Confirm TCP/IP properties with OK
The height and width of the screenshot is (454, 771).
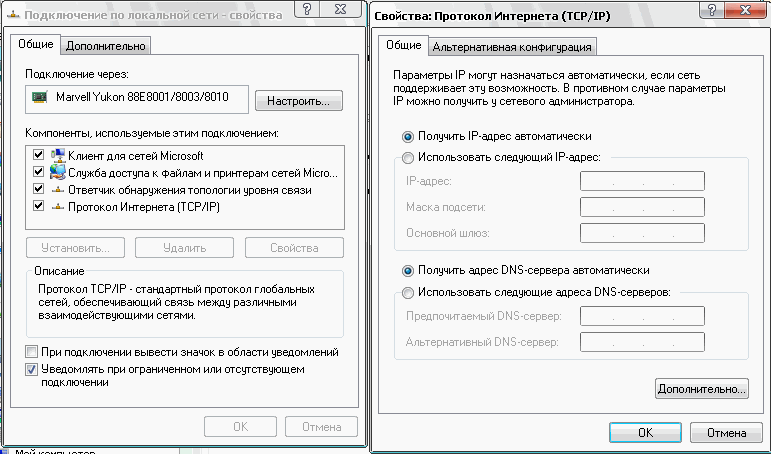645,433
